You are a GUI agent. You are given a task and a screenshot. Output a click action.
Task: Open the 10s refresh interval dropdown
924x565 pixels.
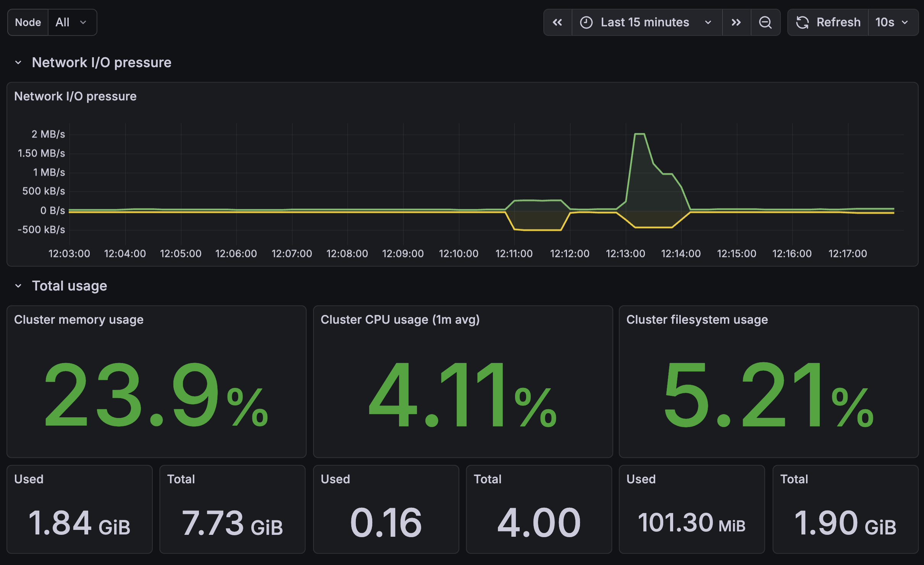pos(892,23)
